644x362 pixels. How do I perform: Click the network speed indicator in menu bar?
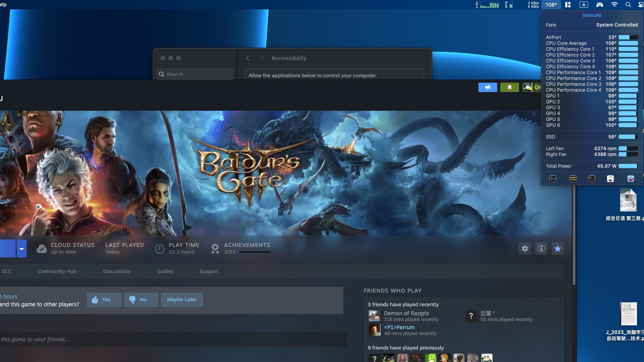point(533,5)
